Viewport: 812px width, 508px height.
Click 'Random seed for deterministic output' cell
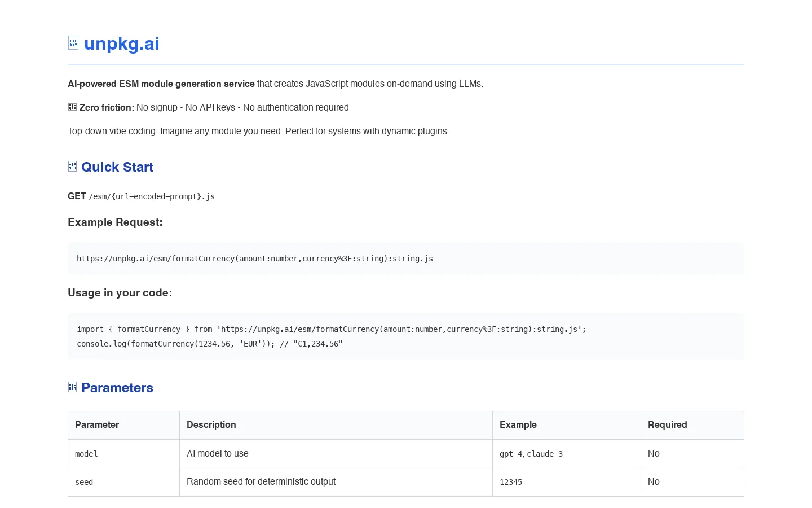click(x=336, y=482)
